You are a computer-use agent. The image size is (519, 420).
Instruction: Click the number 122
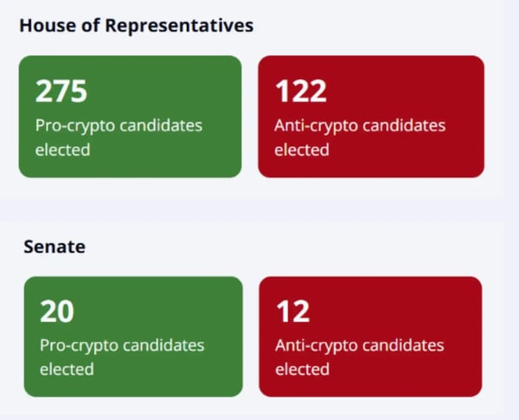click(301, 91)
